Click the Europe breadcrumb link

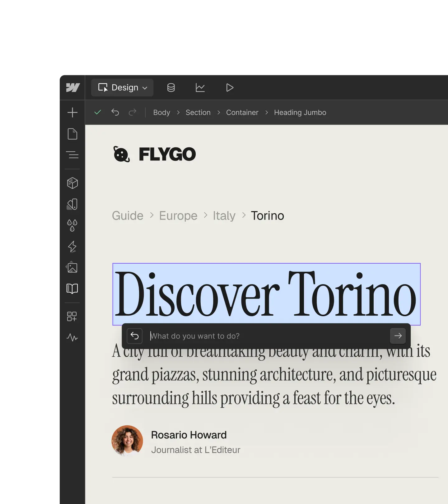pyautogui.click(x=178, y=216)
